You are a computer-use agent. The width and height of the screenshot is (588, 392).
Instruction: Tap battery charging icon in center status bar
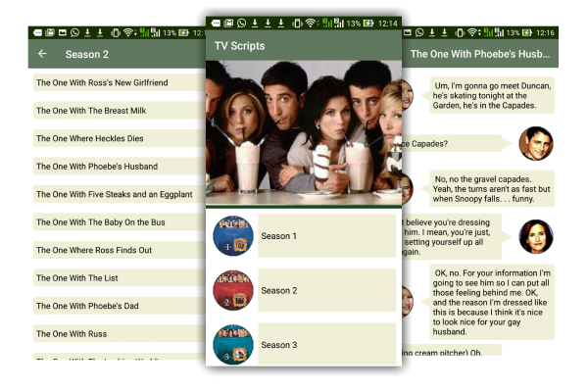368,24
